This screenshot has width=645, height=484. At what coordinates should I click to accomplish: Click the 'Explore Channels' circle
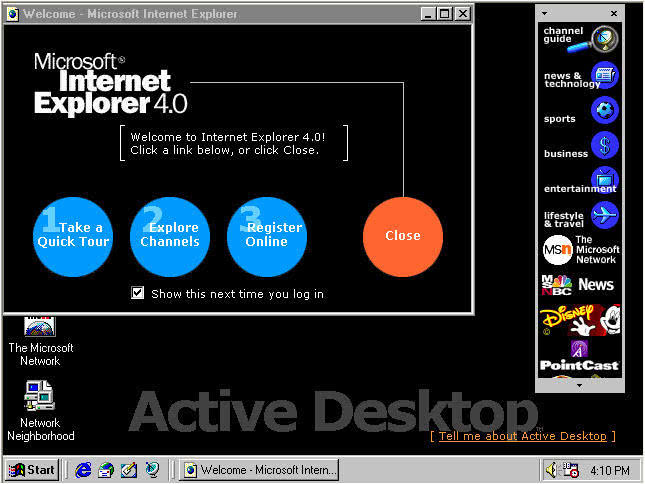(170, 236)
